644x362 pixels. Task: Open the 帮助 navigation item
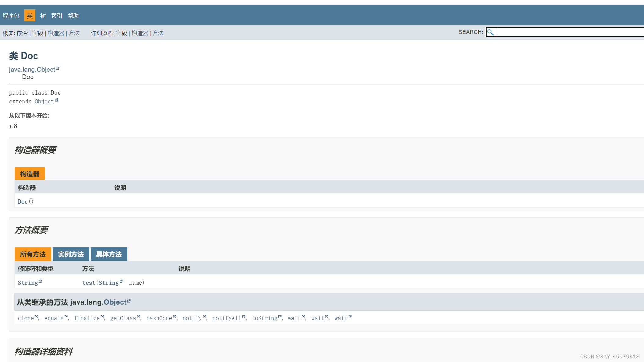point(73,16)
